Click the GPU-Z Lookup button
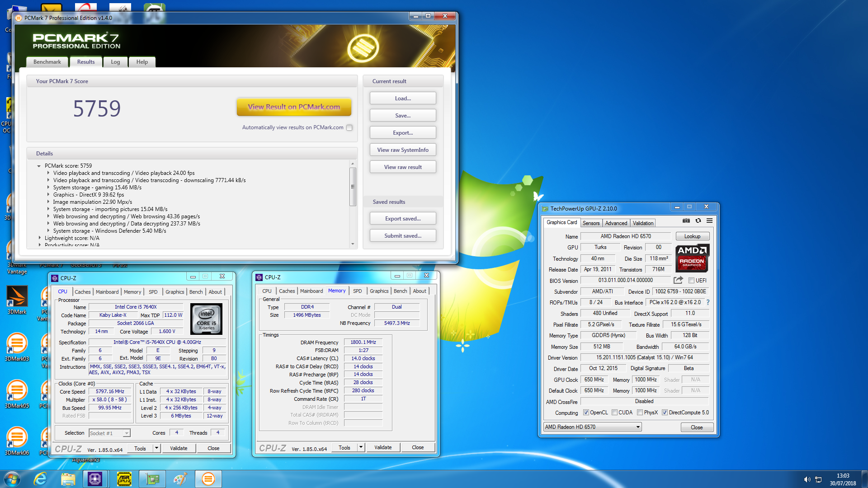Screen dimensions: 868x488 [692, 236]
